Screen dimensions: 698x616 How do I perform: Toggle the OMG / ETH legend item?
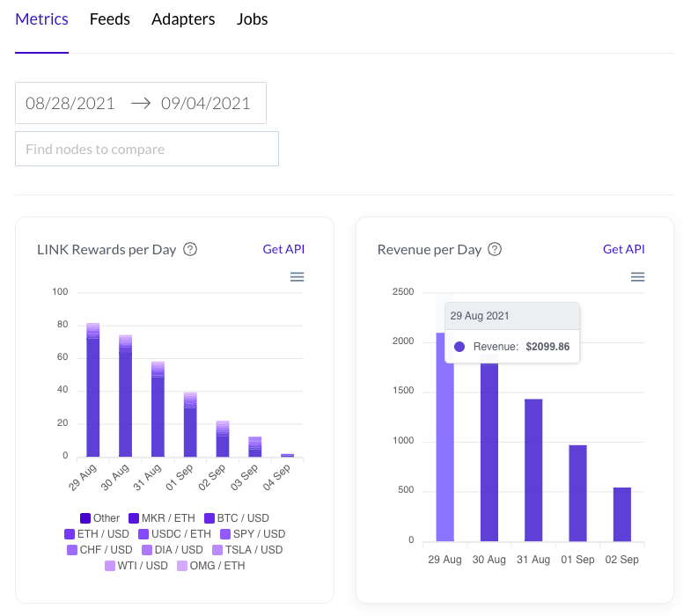tap(210, 566)
